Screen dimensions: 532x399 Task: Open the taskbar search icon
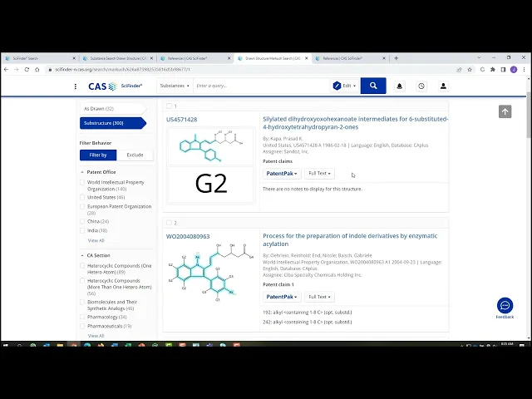[x=19, y=345]
